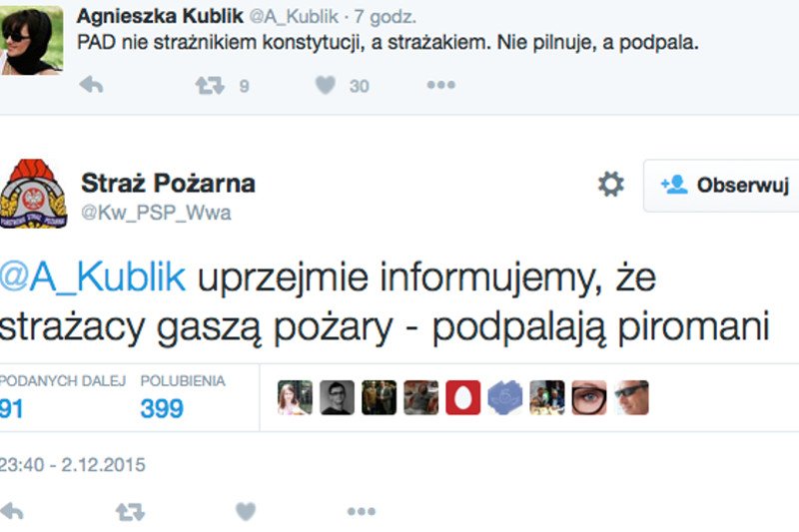Open the Straż Pożarna profile name
The image size is (799, 532).
[x=168, y=184]
